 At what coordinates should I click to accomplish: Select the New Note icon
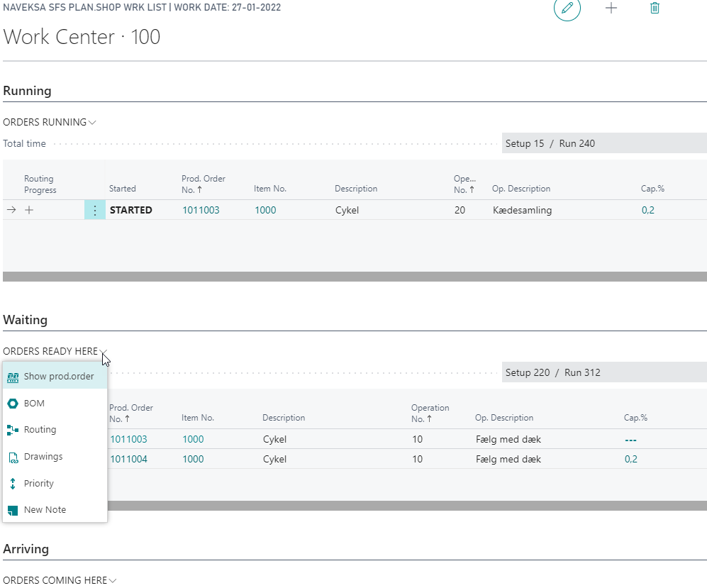click(x=14, y=509)
